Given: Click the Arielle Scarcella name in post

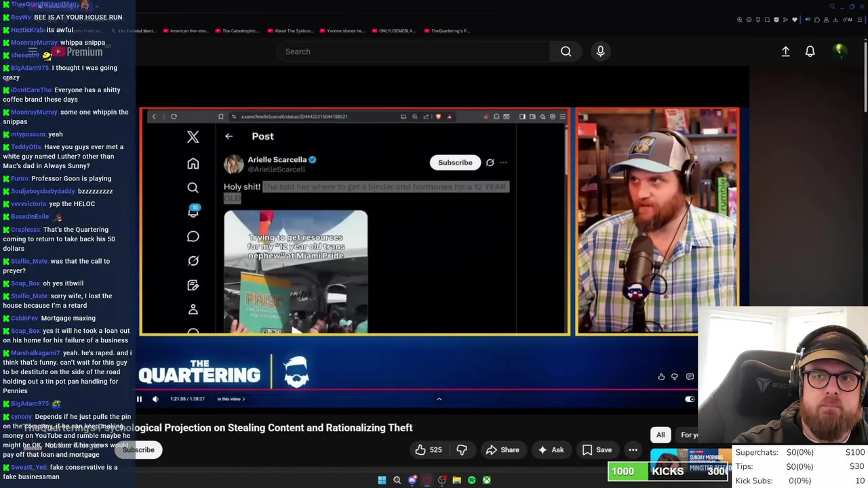Looking at the screenshot, I should pyautogui.click(x=277, y=159).
